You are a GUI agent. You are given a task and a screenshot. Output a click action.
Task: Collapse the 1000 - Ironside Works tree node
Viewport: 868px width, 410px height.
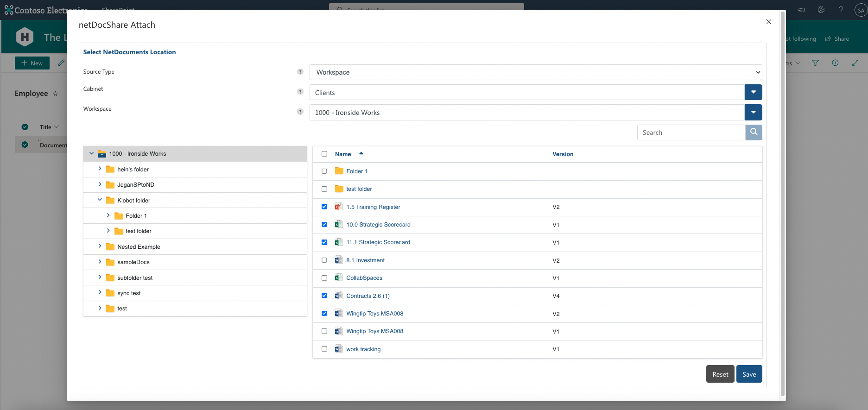pos(91,153)
